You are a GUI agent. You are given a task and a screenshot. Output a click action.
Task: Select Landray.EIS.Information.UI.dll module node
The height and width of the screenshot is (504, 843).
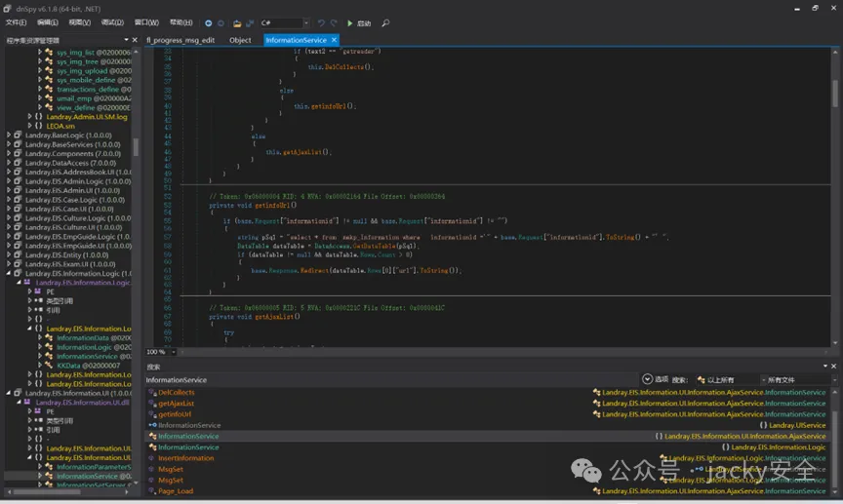[82, 403]
